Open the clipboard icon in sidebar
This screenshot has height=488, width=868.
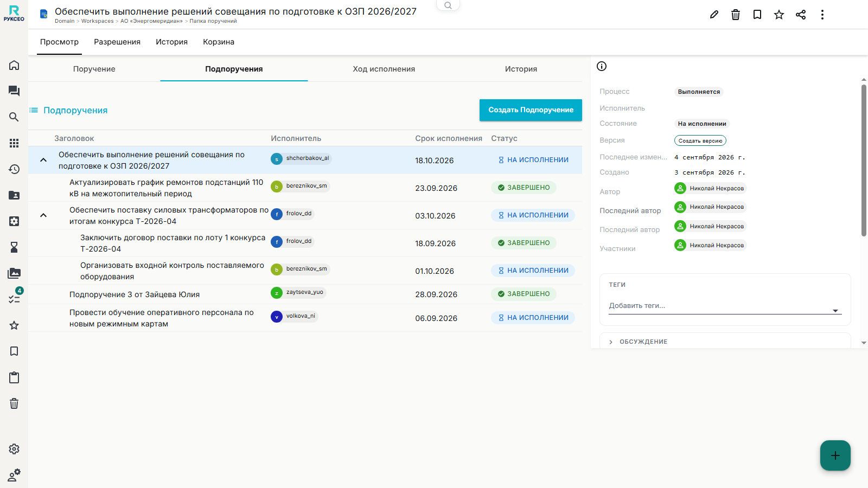point(14,377)
